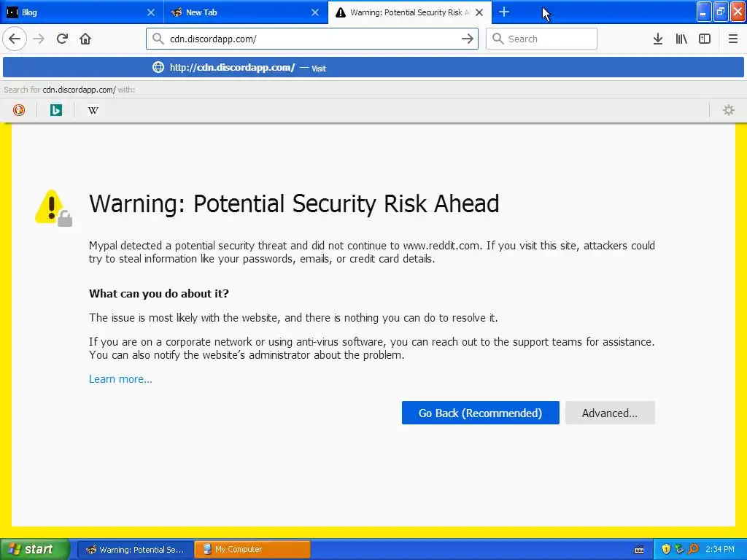The height and width of the screenshot is (560, 747).
Task: Search with Bing one-off icon
Action: (55, 110)
